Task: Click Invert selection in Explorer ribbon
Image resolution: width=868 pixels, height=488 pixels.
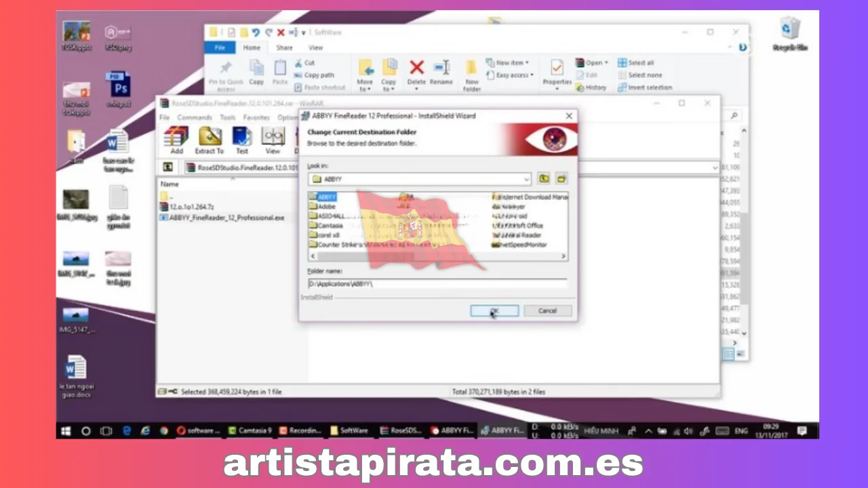Action: (x=645, y=87)
